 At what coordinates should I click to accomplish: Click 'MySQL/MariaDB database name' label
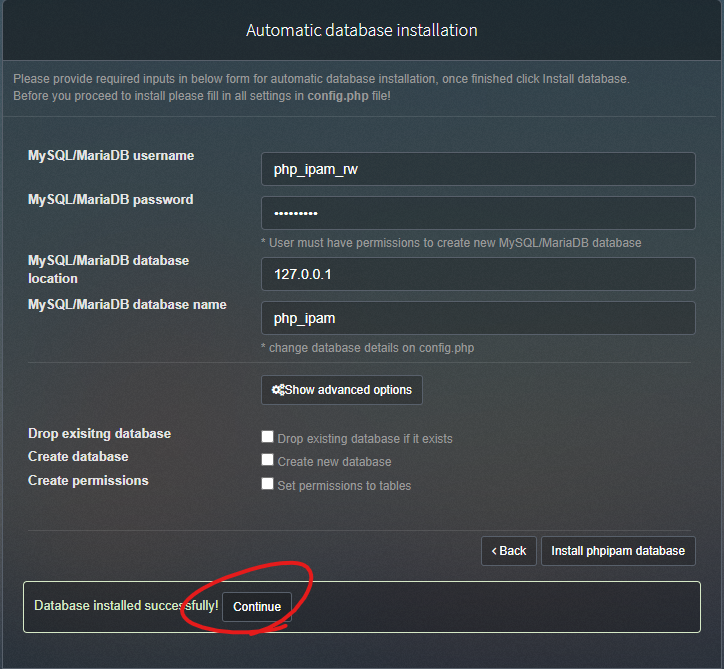click(127, 305)
